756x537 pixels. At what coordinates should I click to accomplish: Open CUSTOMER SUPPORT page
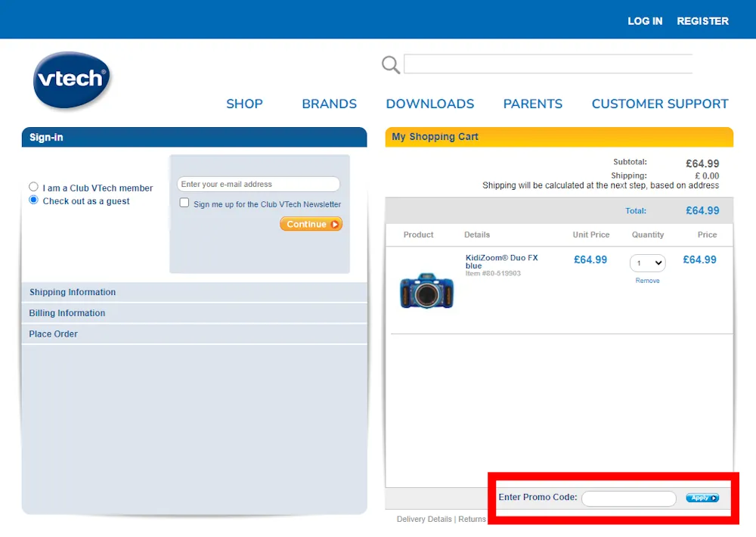[659, 104]
